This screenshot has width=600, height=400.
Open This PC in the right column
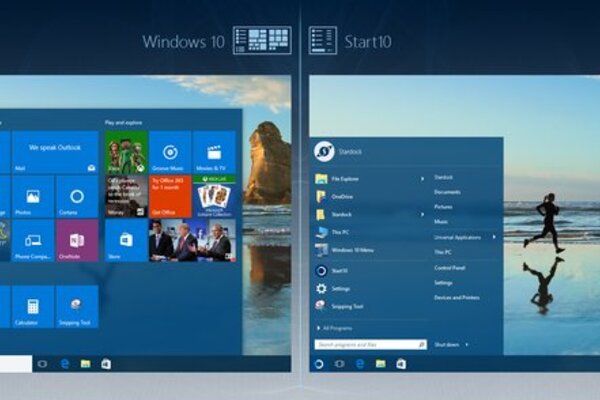point(442,252)
